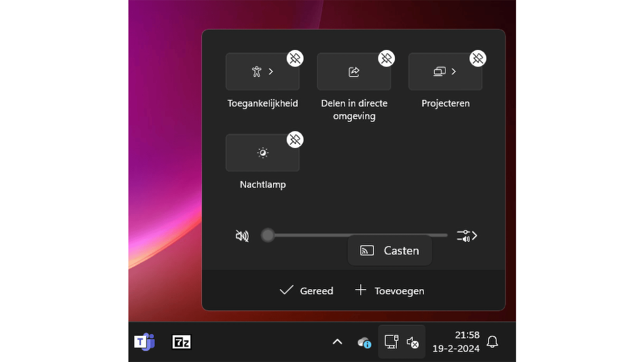Show hidden system tray icons
This screenshot has width=644, height=362.
pyautogui.click(x=337, y=342)
